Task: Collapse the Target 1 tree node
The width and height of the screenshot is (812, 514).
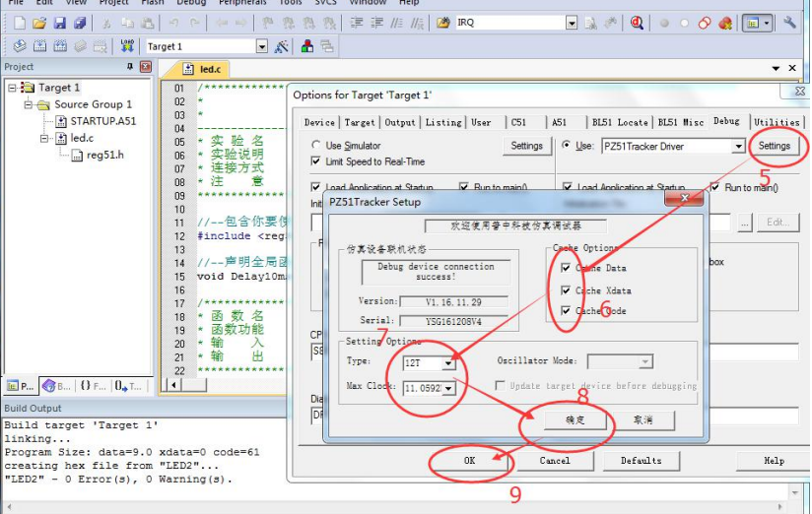Action: pyautogui.click(x=12, y=88)
